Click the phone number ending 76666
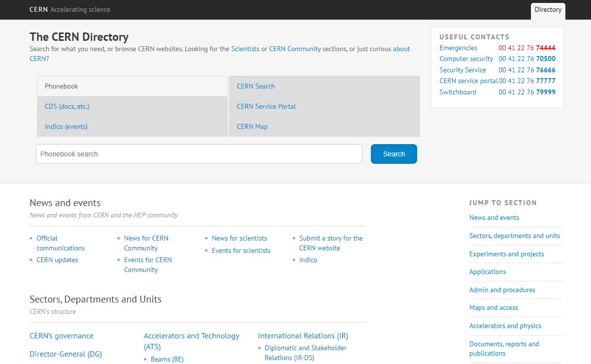The height and width of the screenshot is (364, 591). coord(527,70)
